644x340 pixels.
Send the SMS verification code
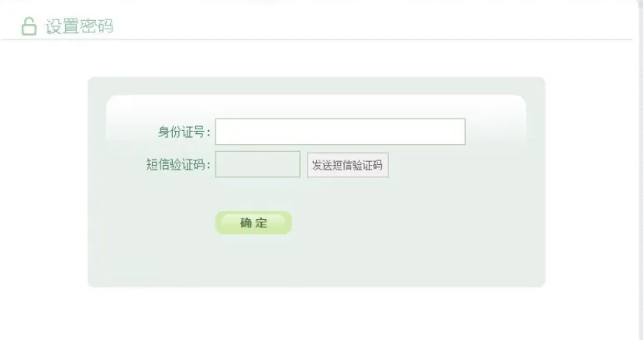point(347,165)
